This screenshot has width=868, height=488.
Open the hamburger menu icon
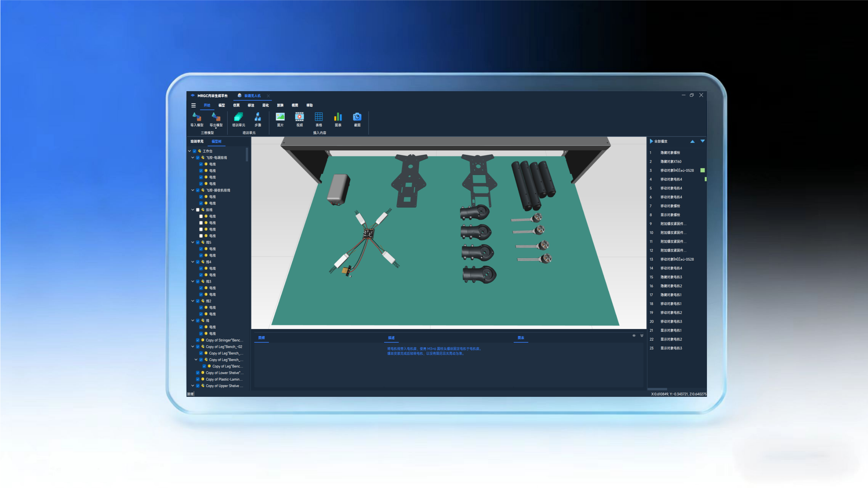(x=194, y=105)
